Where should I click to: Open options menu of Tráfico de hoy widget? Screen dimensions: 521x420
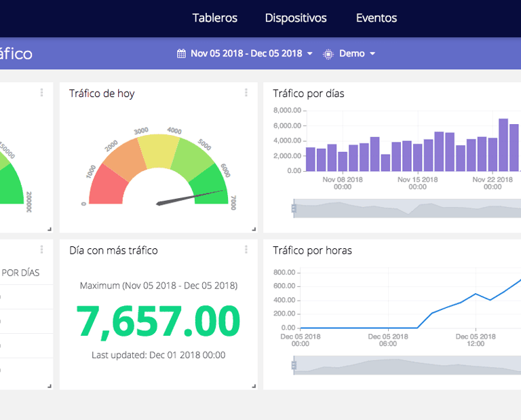[246, 93]
